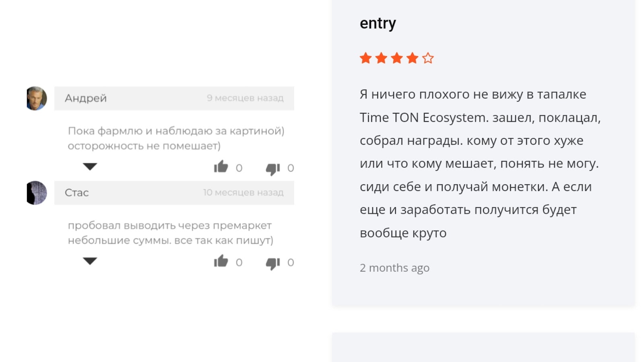Click the "2 months ago" review date
Image resolution: width=644 pixels, height=362 pixels.
[394, 268]
